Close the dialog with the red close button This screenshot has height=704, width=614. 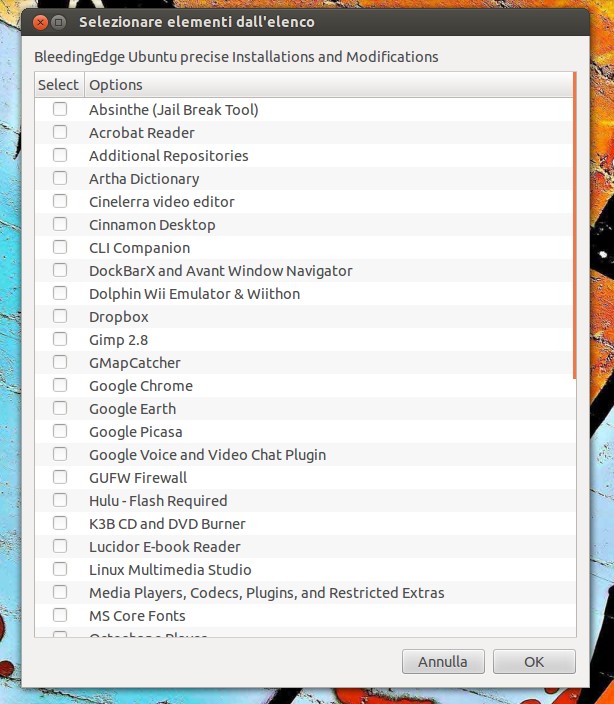[40, 22]
